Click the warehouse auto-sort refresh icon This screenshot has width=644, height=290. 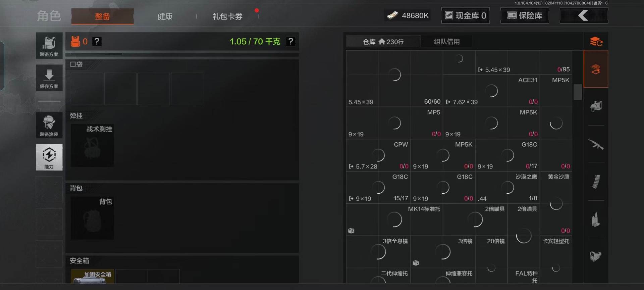point(596,42)
